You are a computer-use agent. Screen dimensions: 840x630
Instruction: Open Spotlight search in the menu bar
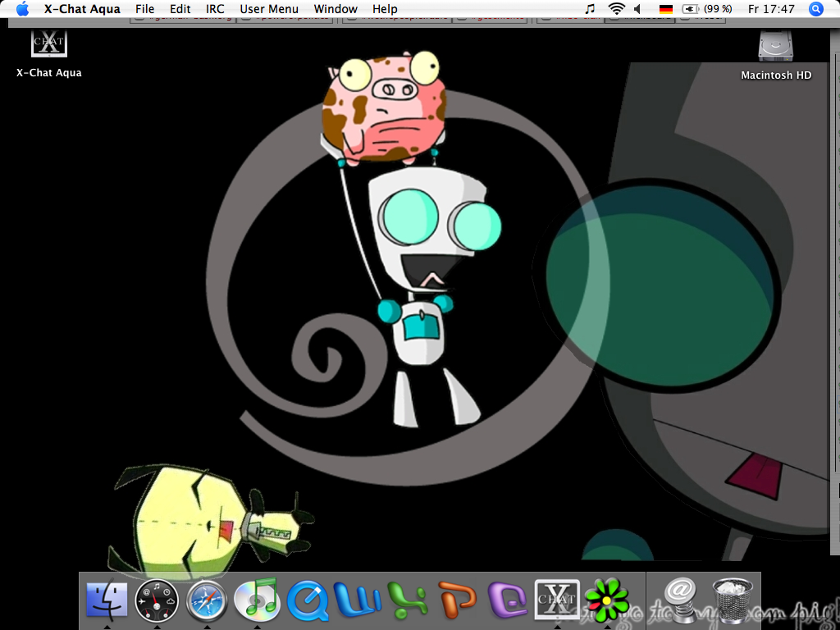pos(815,9)
